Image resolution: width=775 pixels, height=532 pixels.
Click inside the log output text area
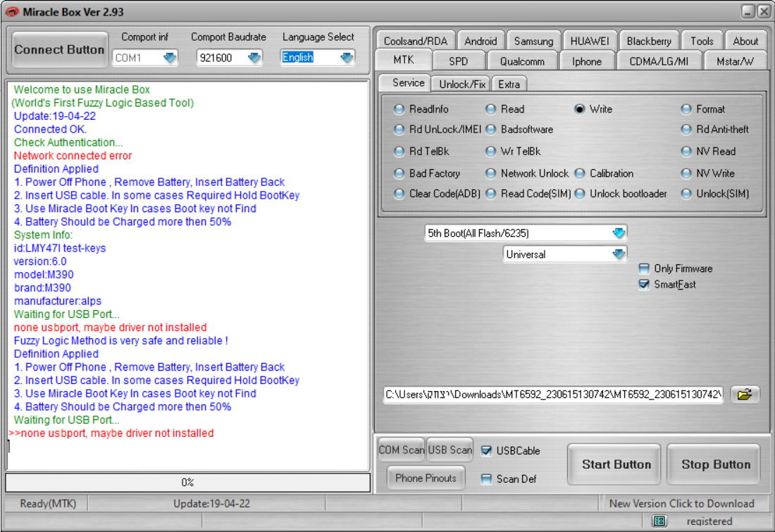pos(188,276)
